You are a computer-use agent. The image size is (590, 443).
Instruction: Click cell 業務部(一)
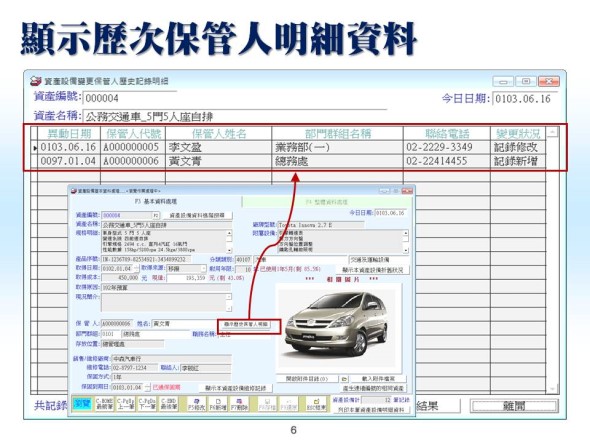pos(338,147)
